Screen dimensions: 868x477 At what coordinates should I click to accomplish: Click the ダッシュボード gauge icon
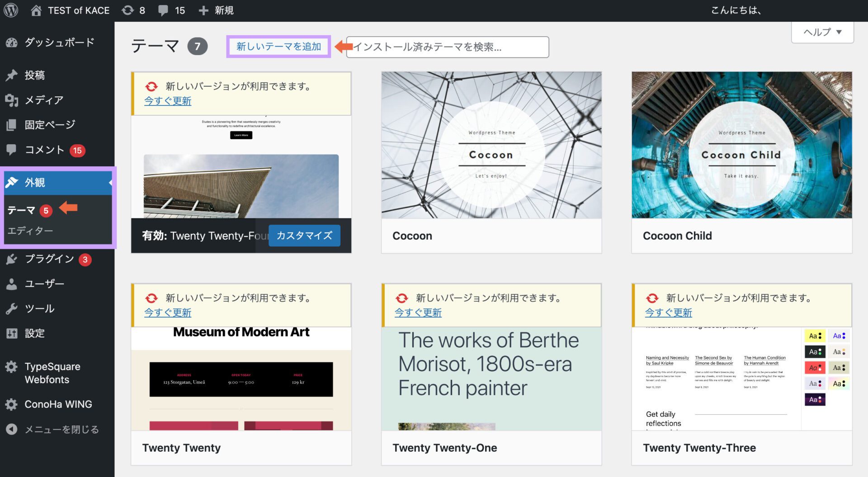coord(12,43)
